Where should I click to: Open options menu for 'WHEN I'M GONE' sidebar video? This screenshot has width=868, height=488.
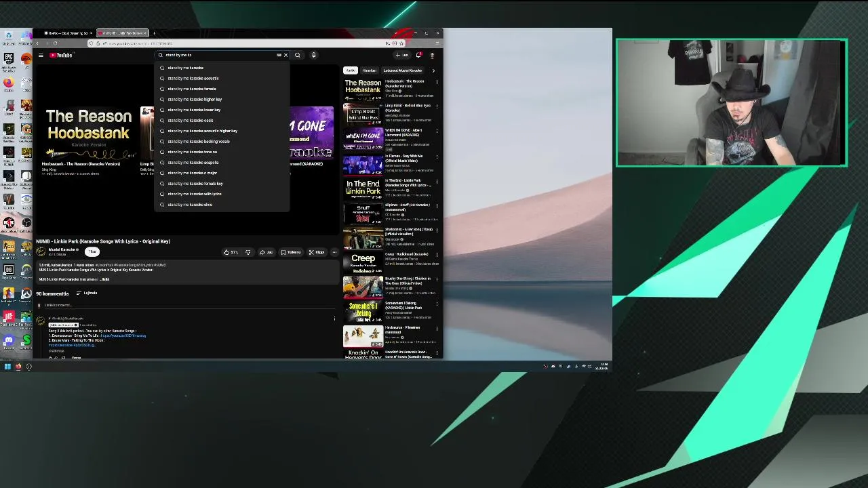(437, 131)
